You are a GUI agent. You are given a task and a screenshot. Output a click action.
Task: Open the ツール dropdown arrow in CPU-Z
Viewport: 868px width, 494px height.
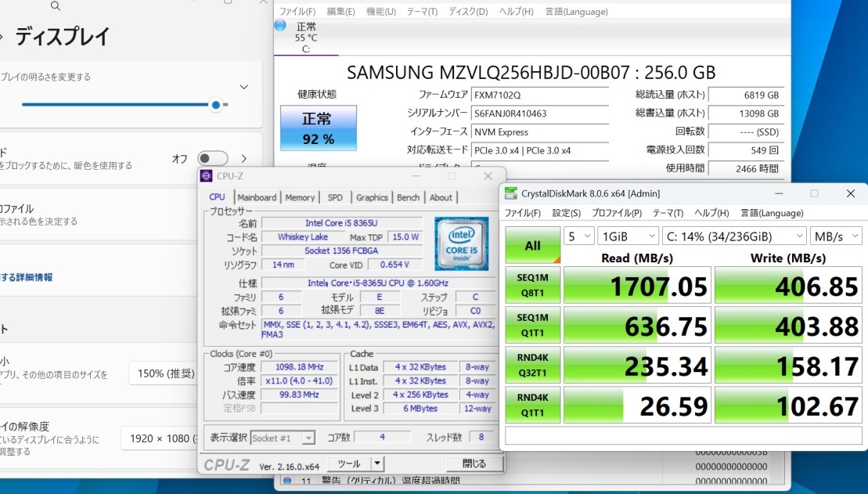point(377,463)
